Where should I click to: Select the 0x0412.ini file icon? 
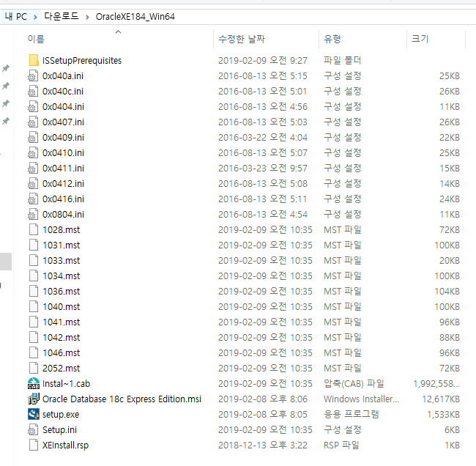pos(33,184)
